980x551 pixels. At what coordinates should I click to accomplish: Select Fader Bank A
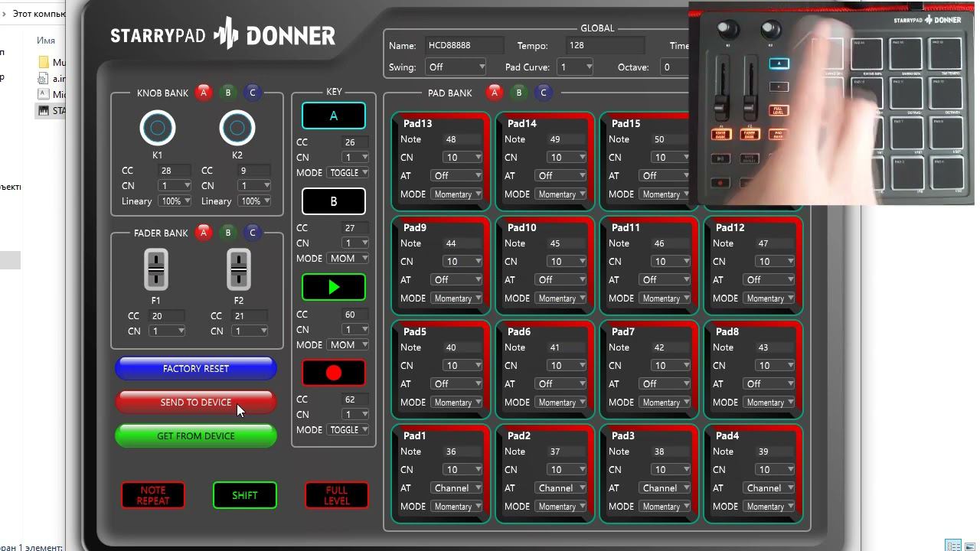pos(204,233)
